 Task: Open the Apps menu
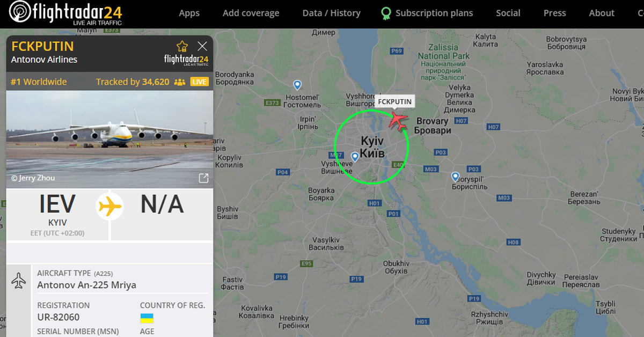[189, 13]
